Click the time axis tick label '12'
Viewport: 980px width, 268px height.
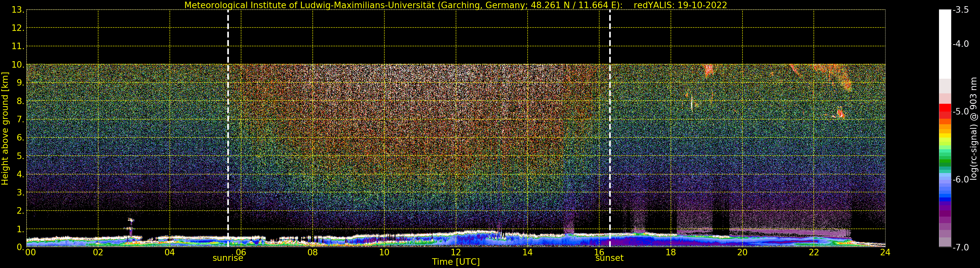(x=456, y=252)
